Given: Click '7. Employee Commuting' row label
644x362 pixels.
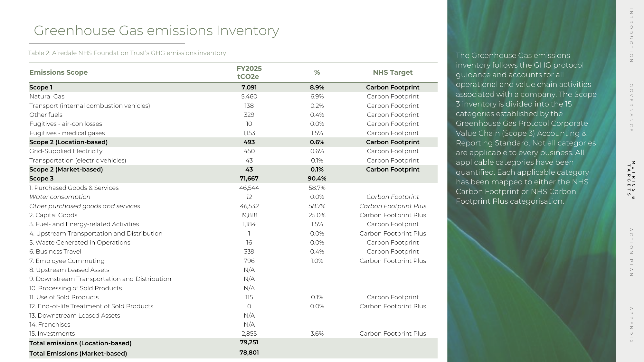Looking at the screenshot, I should tap(67, 261).
